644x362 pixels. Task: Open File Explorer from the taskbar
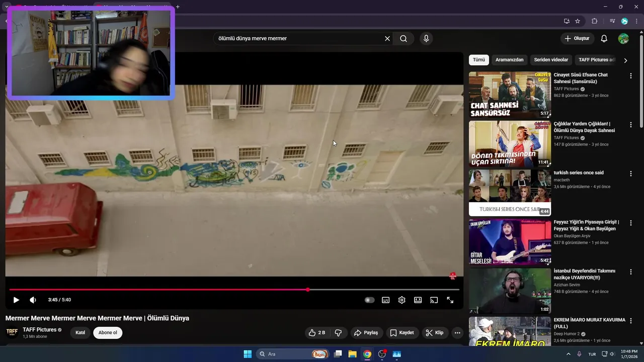coord(352,354)
